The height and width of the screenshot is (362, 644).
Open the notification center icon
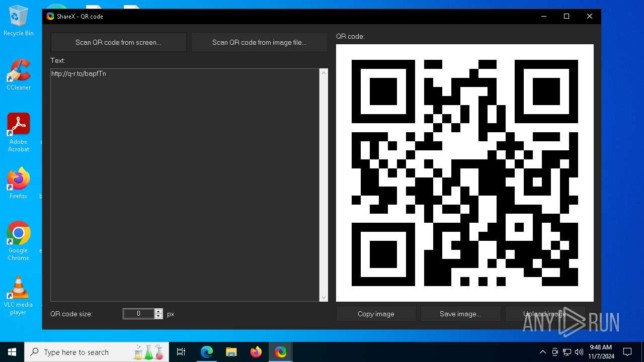(627, 352)
